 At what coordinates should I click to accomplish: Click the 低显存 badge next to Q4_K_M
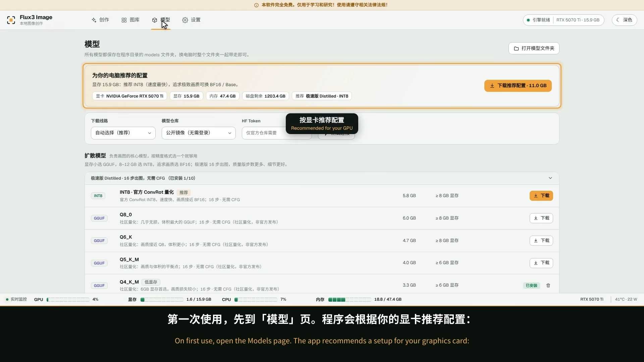pyautogui.click(x=151, y=282)
